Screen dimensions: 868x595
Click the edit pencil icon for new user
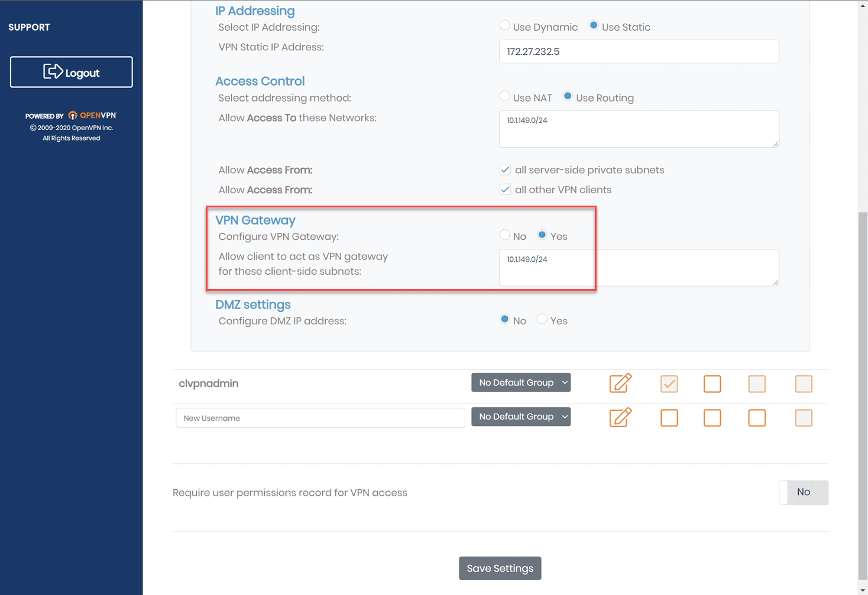pos(620,418)
